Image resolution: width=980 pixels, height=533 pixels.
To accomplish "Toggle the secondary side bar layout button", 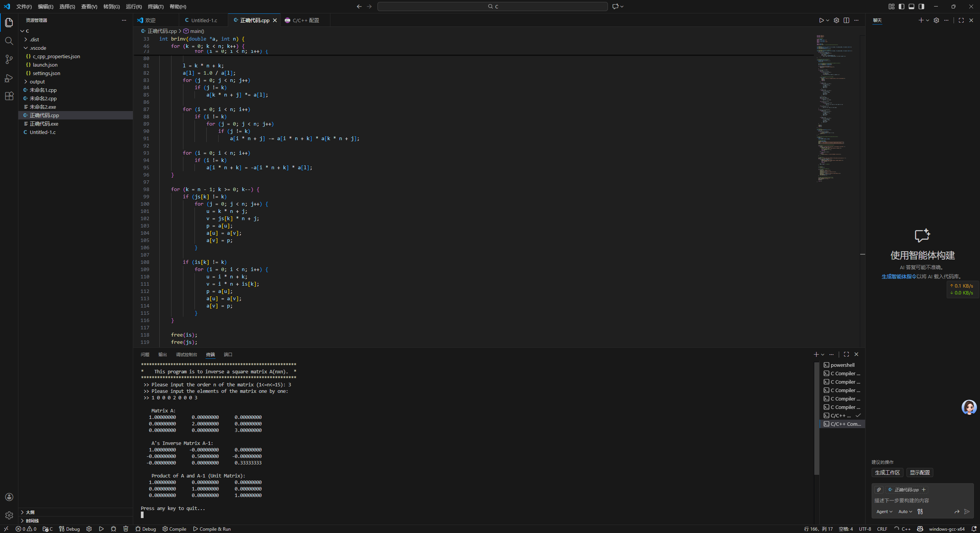I will [921, 7].
